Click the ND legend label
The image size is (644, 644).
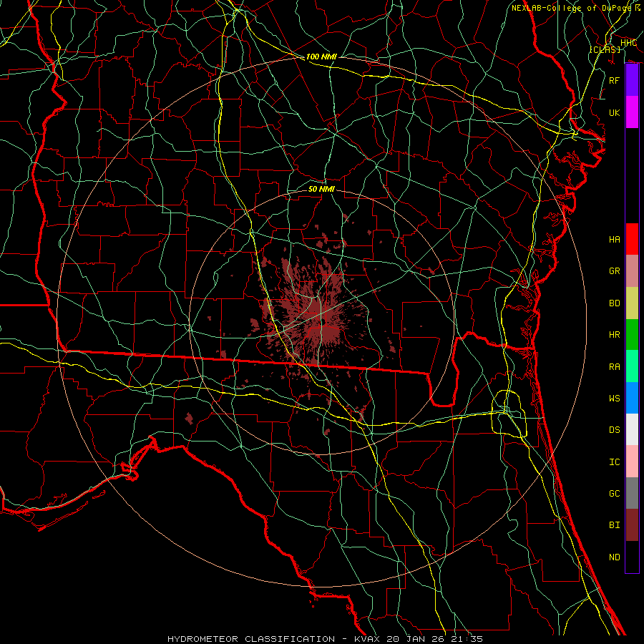615,557
